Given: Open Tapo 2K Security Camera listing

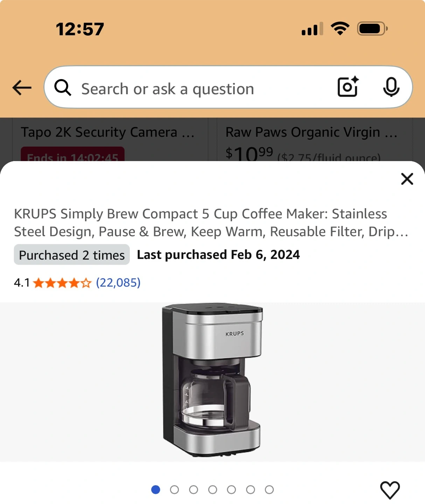Looking at the screenshot, I should [107, 132].
